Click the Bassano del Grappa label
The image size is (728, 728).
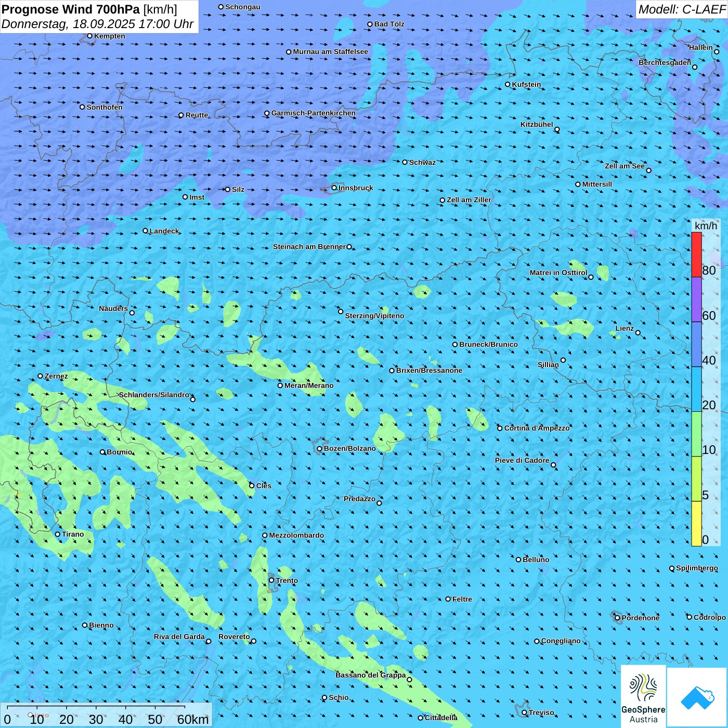point(371,675)
